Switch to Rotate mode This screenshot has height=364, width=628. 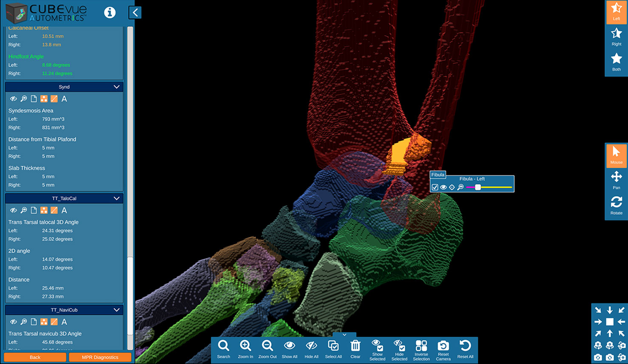click(x=616, y=206)
